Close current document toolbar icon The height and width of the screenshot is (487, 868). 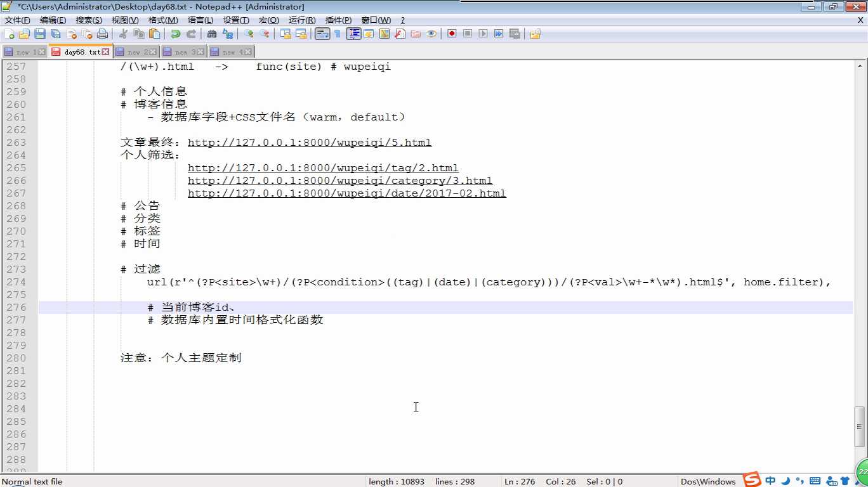(x=72, y=34)
